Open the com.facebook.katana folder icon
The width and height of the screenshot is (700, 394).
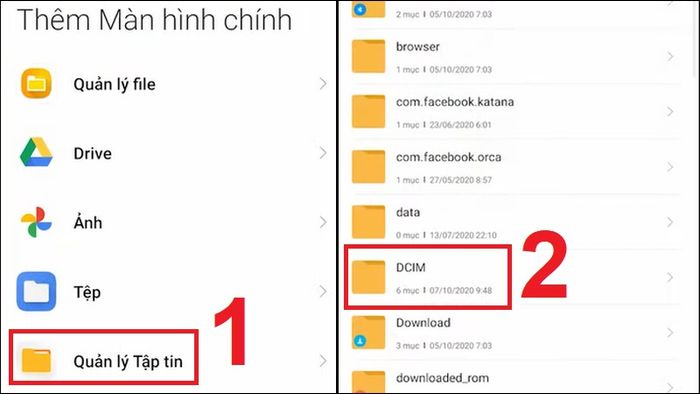368,112
